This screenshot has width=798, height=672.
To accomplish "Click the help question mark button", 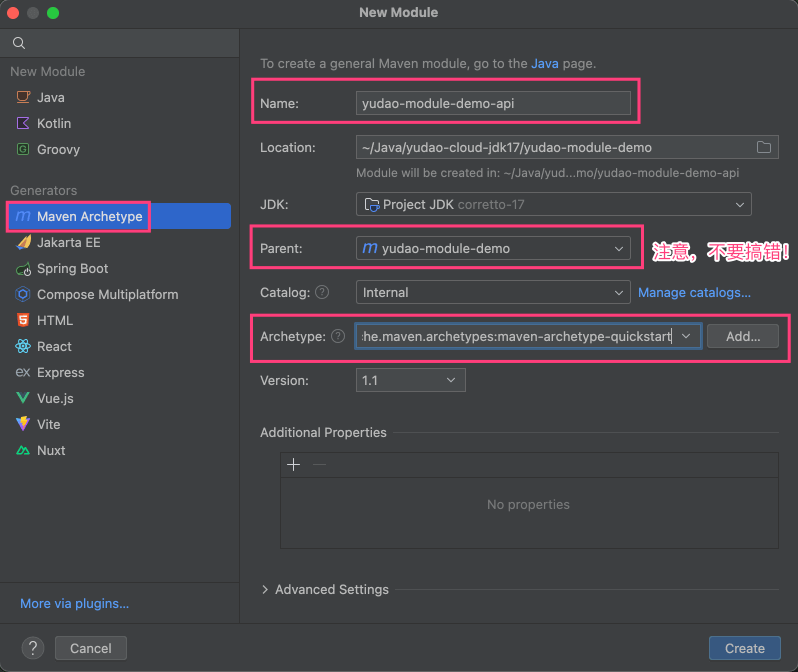I will [33, 648].
